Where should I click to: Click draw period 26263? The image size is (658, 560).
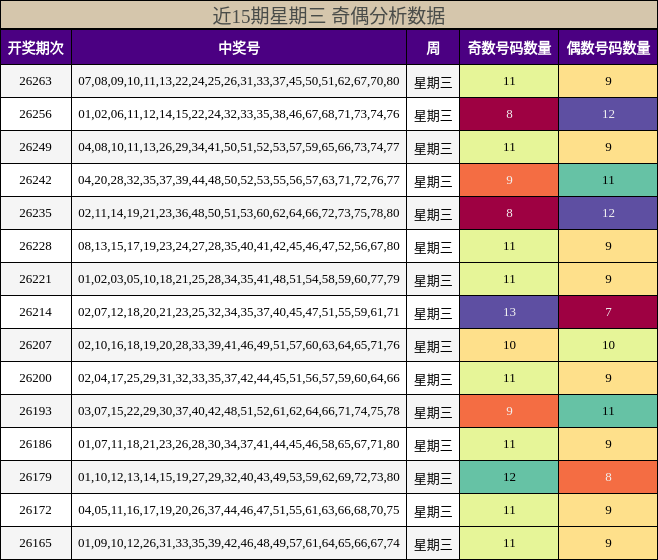36,81
